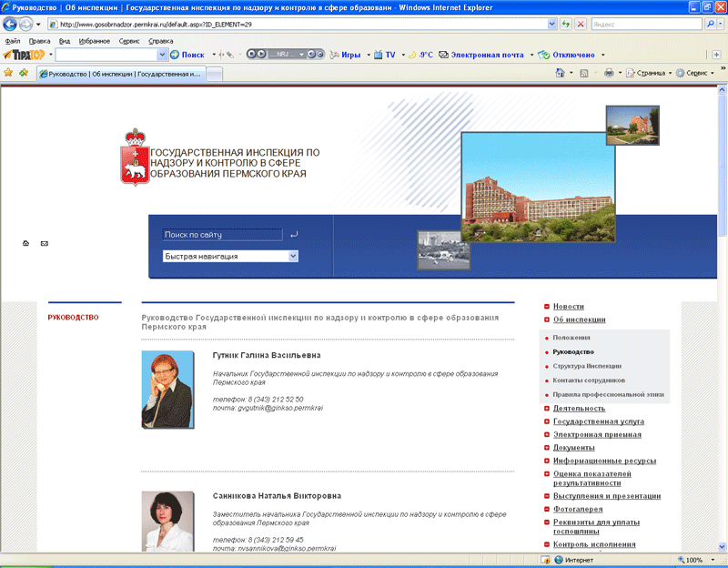Click the small building thumbnail in header

tap(632, 126)
